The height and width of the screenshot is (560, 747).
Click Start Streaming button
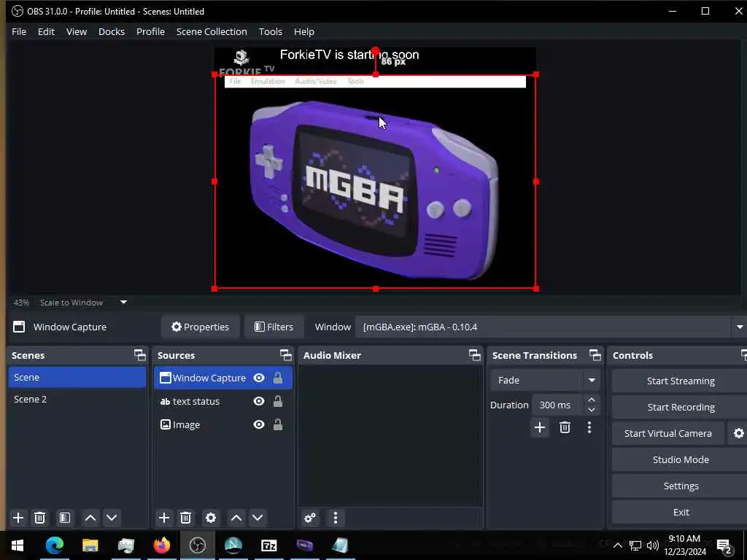681,381
